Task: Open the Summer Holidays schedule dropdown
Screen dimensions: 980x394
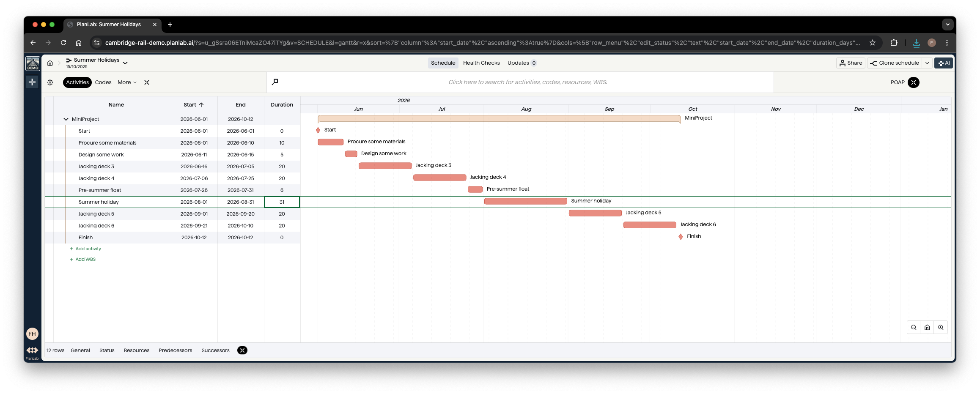Action: point(125,62)
